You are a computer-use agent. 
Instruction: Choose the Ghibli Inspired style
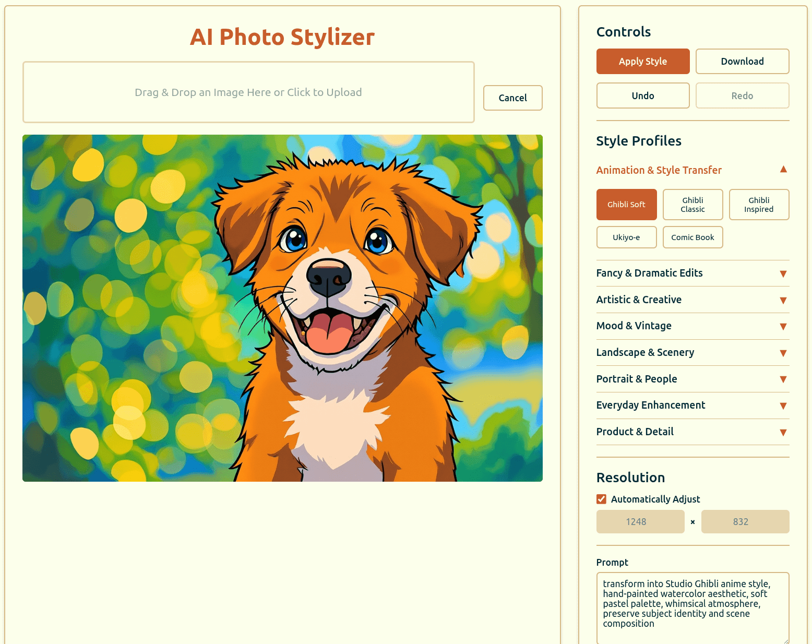(x=759, y=205)
